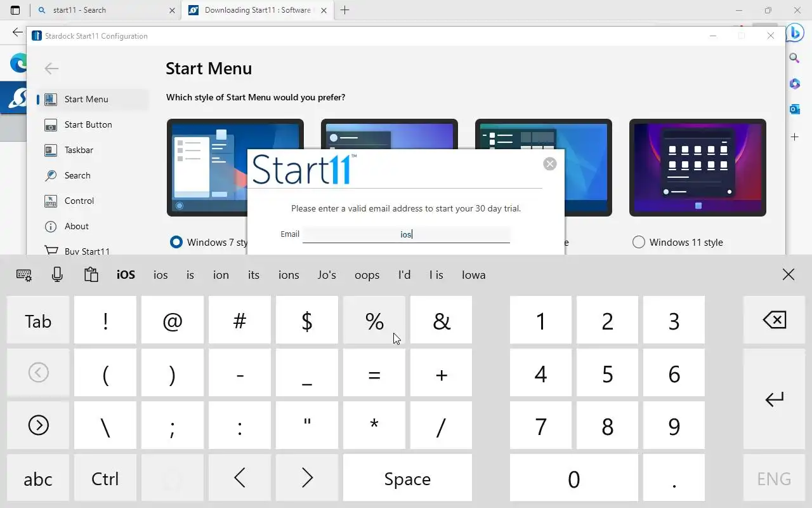Pick suggestion "ions"
The image size is (812, 508).
point(289,275)
